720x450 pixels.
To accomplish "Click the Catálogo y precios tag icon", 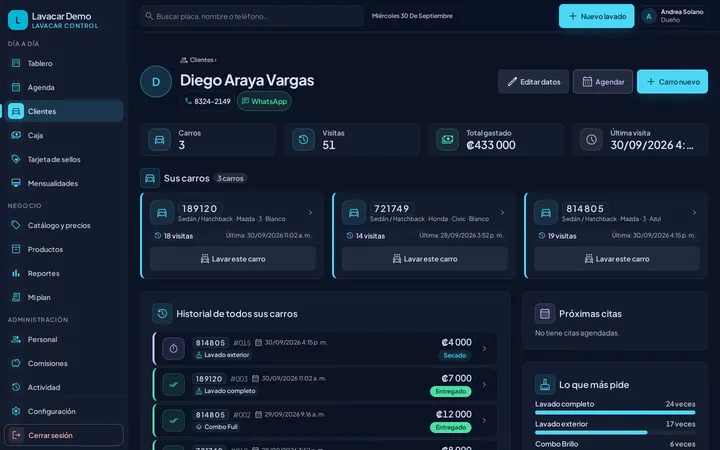I will tap(16, 225).
